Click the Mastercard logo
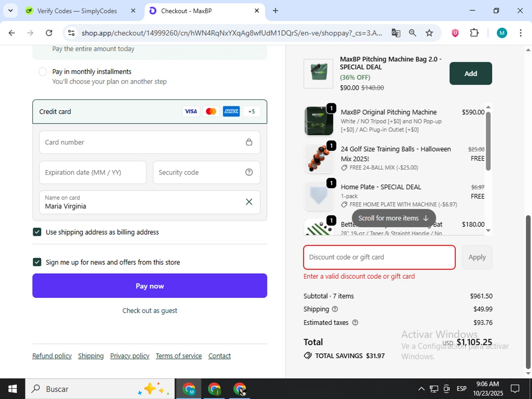 pyautogui.click(x=211, y=111)
